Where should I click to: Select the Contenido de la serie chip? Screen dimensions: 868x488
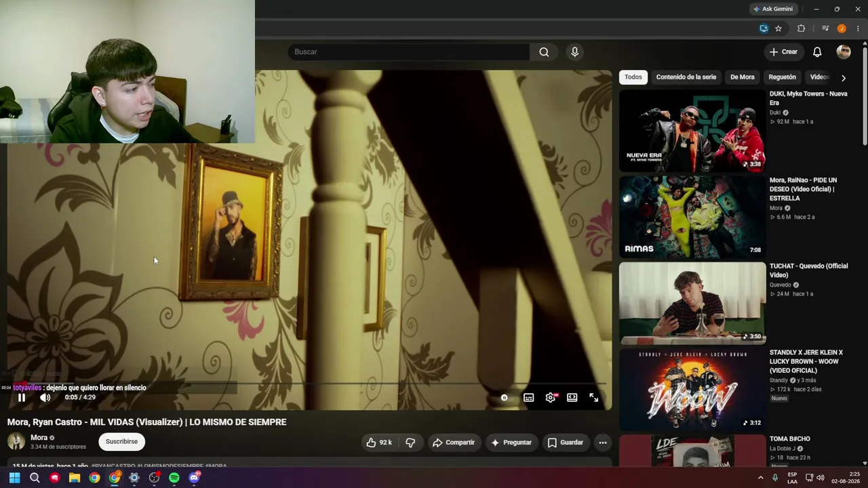pyautogui.click(x=686, y=77)
